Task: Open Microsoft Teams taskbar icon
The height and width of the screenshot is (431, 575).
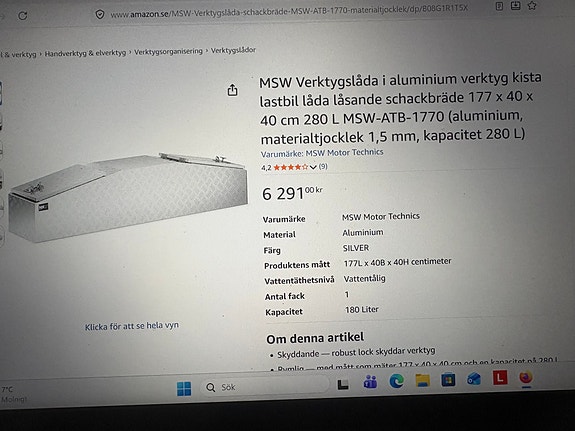Action: click(x=370, y=382)
